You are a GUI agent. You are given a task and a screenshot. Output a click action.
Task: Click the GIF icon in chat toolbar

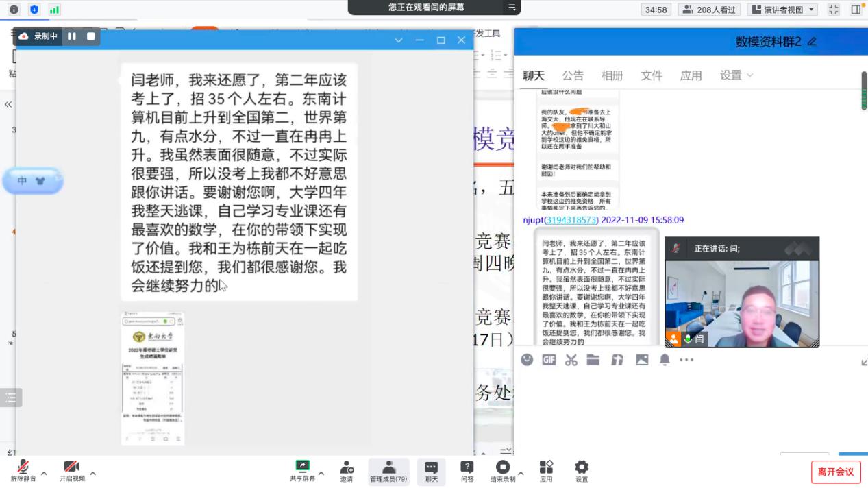point(549,360)
